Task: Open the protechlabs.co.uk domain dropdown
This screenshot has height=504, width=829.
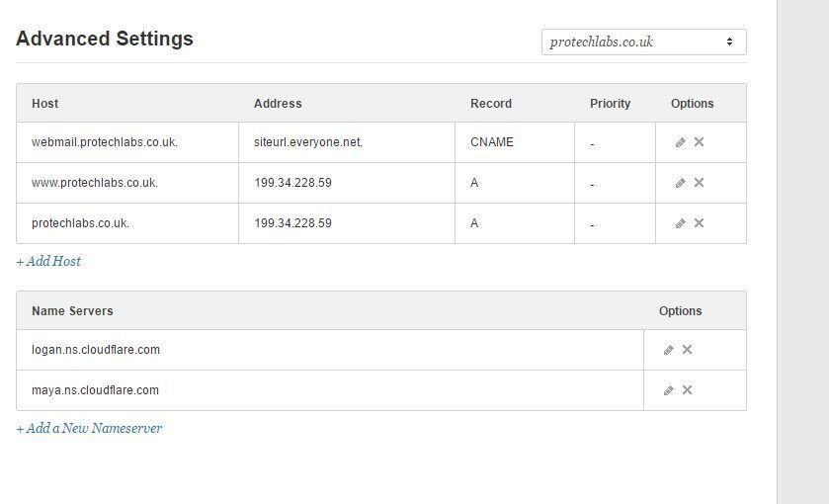Action: [644, 42]
